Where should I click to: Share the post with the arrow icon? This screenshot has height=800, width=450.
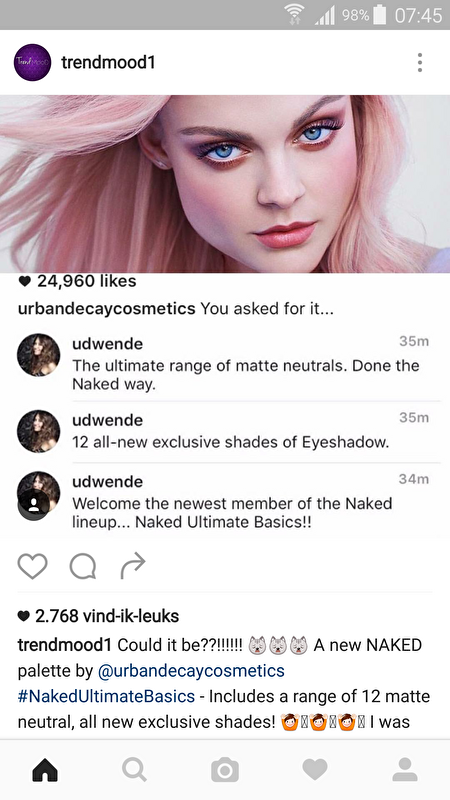tap(133, 566)
